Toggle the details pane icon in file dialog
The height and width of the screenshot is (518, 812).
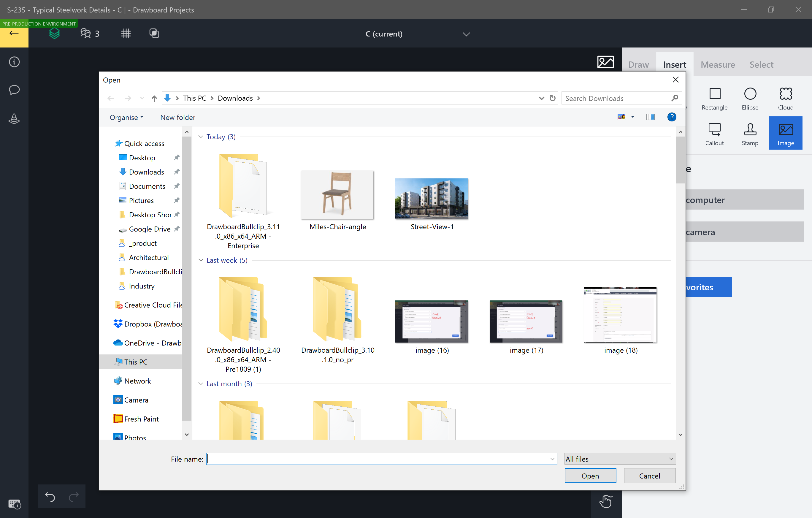click(650, 117)
